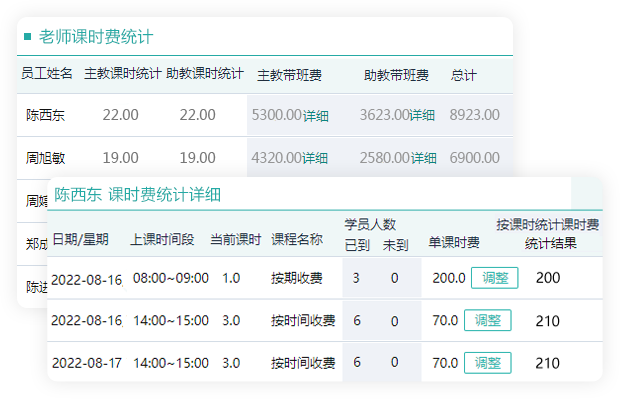The width and height of the screenshot is (620, 399).
Task: Click the 学员人数 header
Action: (370, 224)
